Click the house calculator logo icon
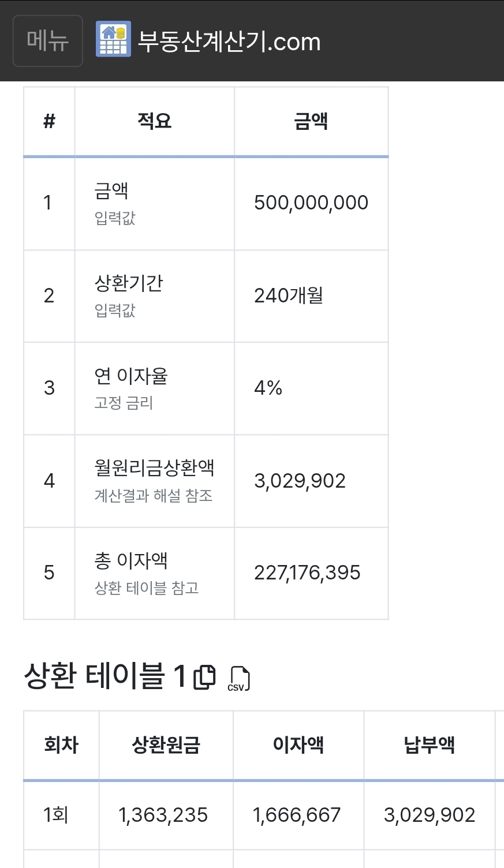 (113, 40)
